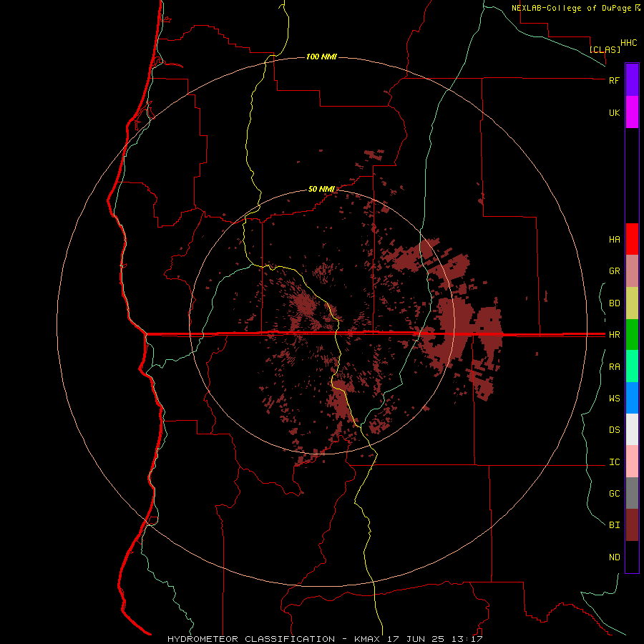Click the BI dark-red legend swatch
Viewport: 644px width, 644px height.
(x=632, y=525)
